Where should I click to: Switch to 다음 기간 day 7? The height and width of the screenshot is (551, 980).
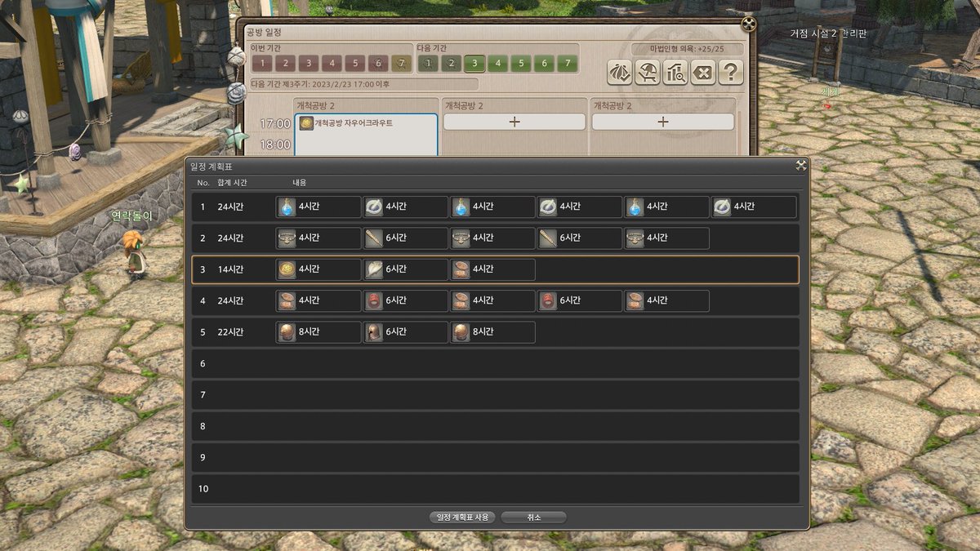568,64
